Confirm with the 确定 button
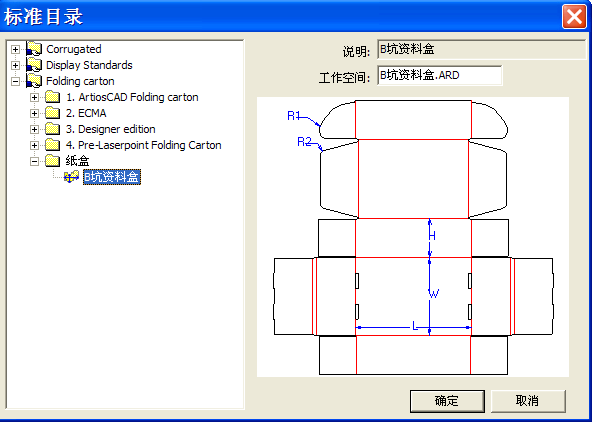The image size is (592, 424). click(447, 401)
